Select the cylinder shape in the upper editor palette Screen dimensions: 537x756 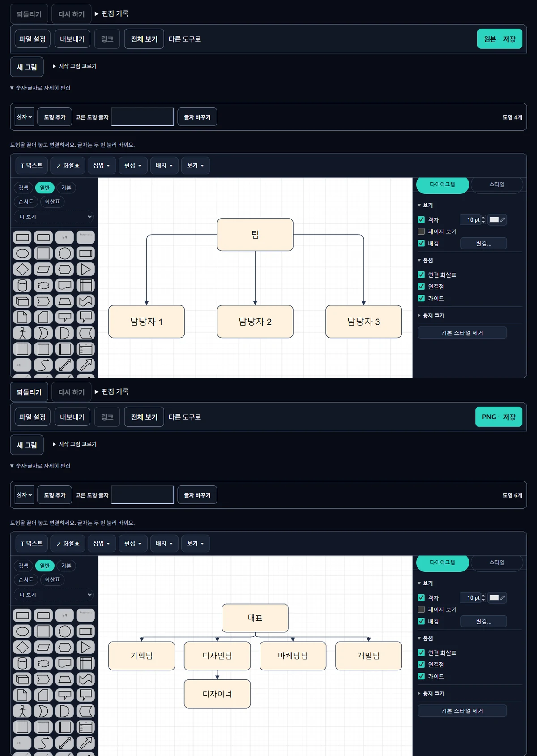point(22,285)
